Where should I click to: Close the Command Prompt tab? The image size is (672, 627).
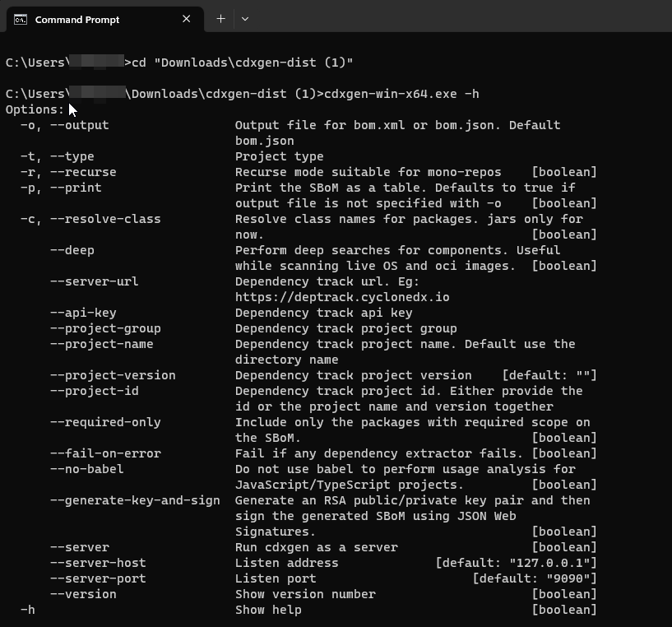tap(186, 19)
